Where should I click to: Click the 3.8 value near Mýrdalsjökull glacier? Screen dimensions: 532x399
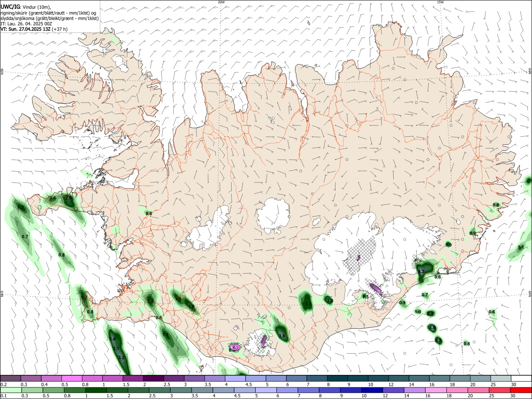coord(282,336)
